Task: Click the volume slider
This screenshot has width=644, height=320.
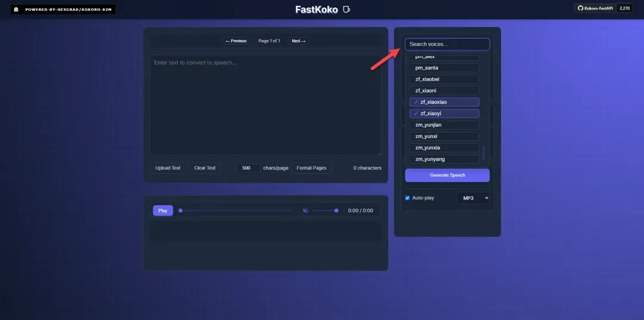Action: pyautogui.click(x=325, y=211)
